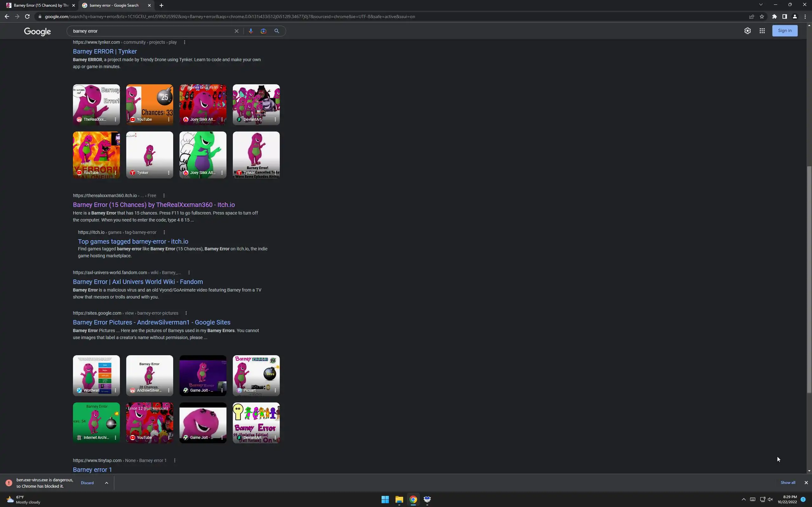Click the voice search microphone icon
812x507 pixels.
(x=250, y=31)
